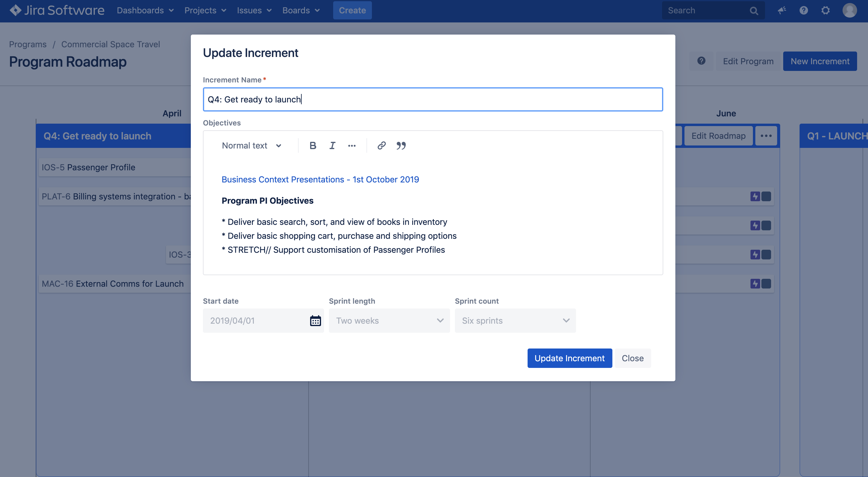Open the Sprint count dropdown
The width and height of the screenshot is (868, 477).
coord(515,321)
